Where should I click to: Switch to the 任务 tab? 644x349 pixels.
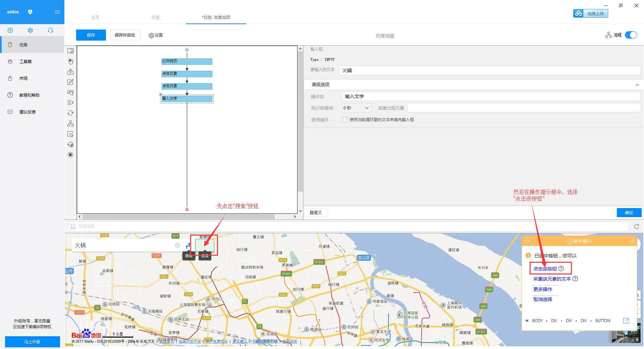(x=156, y=17)
